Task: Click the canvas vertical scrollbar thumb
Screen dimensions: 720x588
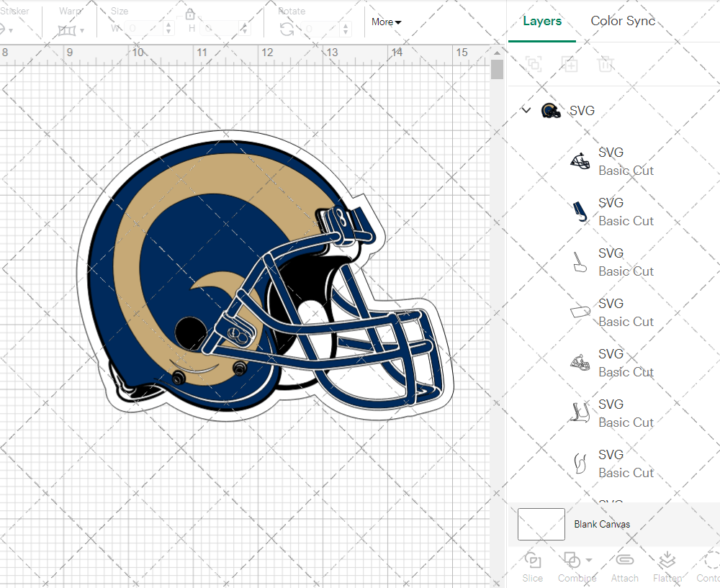Action: tap(497, 70)
